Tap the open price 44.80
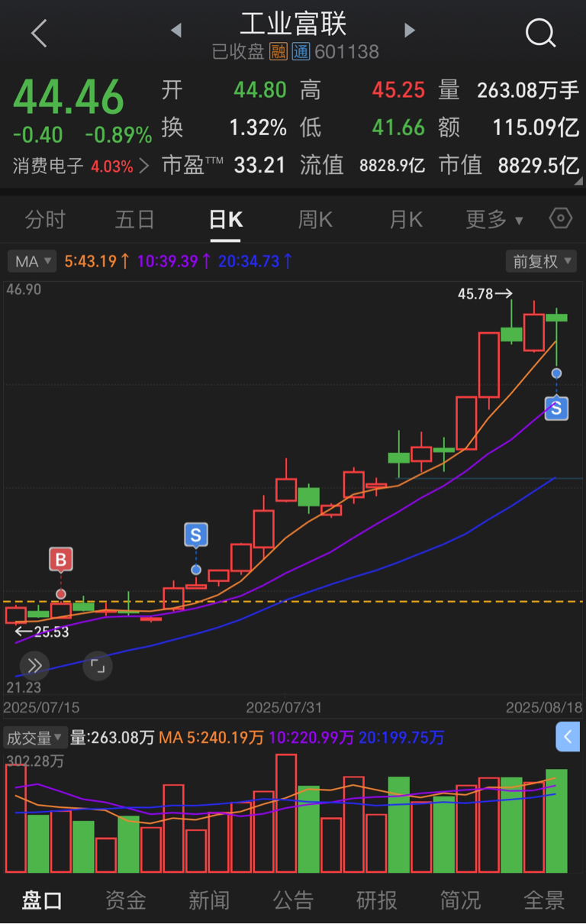 tap(260, 90)
